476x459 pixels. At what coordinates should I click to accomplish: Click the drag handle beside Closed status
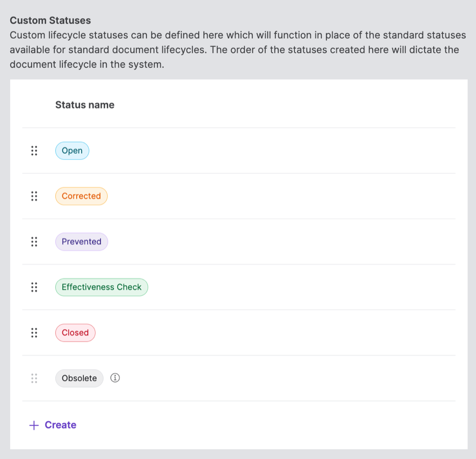(34, 332)
